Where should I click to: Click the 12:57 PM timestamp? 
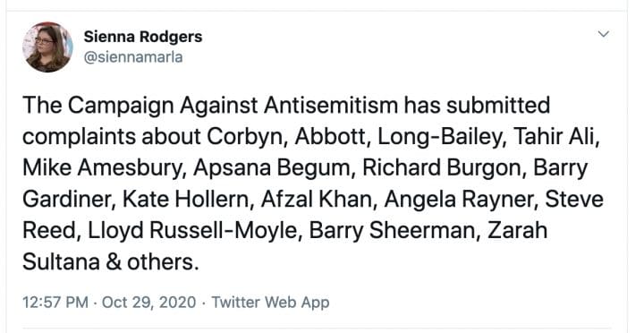click(x=55, y=303)
